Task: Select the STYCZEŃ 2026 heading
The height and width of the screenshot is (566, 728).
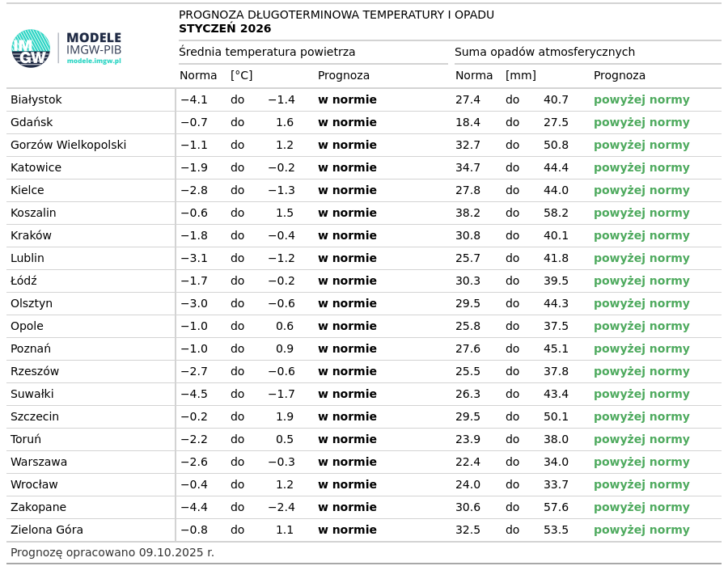Action: pyautogui.click(x=225, y=29)
